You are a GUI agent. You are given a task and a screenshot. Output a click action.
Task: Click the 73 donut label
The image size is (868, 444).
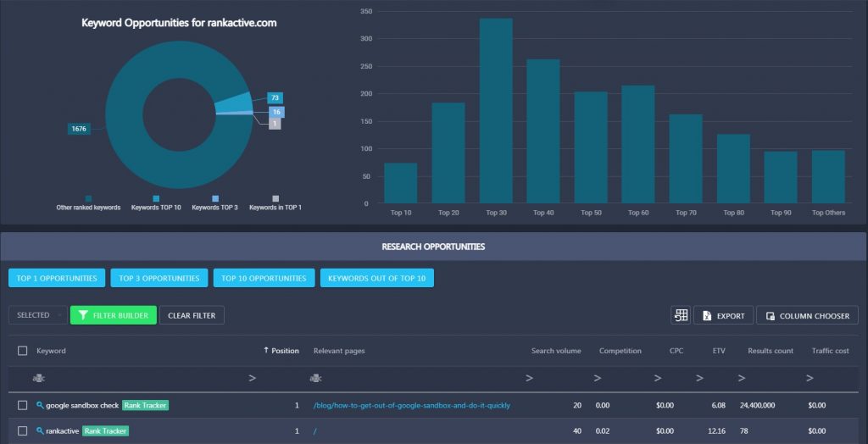point(275,98)
